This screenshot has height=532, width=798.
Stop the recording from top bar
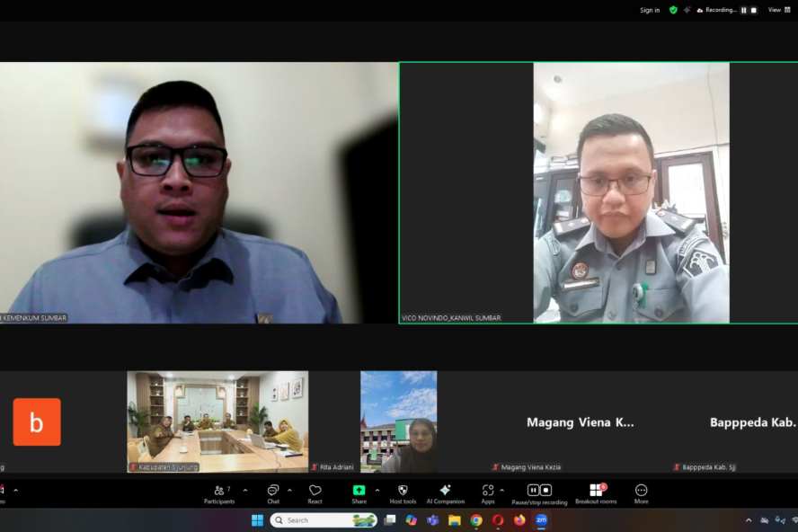[x=753, y=10]
